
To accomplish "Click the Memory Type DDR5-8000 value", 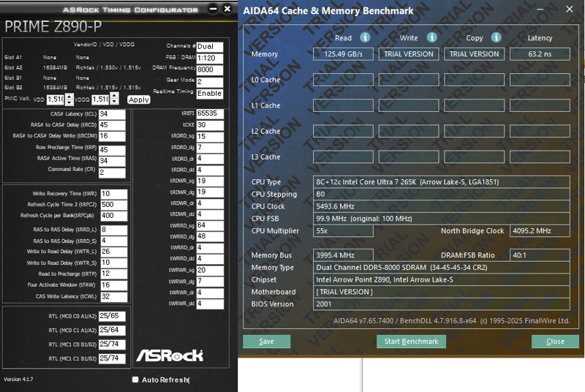I will click(x=442, y=268).
